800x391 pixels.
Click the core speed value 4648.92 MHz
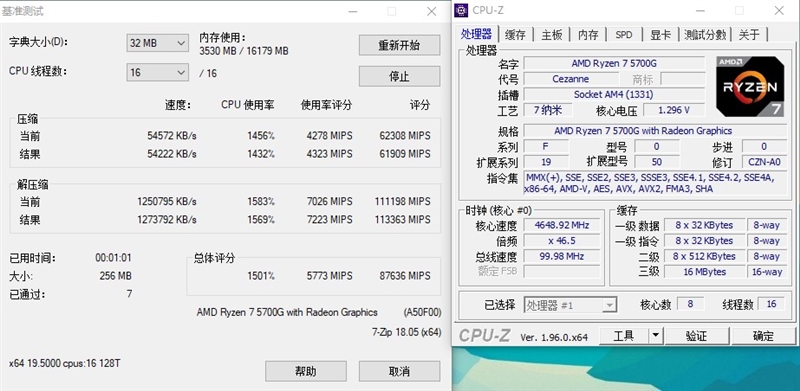tap(561, 225)
